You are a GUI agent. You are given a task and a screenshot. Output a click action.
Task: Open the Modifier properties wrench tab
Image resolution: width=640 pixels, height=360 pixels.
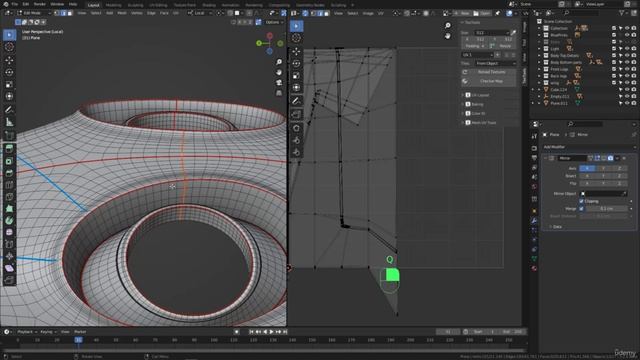(x=534, y=221)
